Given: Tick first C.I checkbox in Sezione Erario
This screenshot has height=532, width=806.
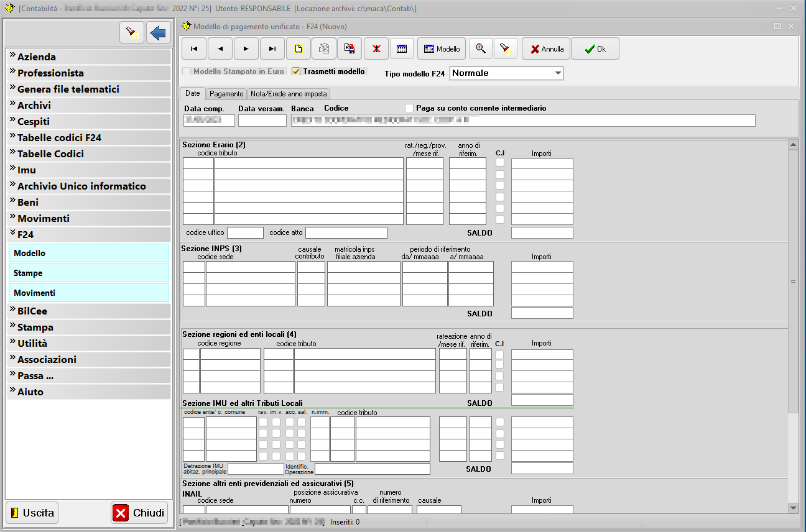Looking at the screenshot, I should tap(500, 163).
